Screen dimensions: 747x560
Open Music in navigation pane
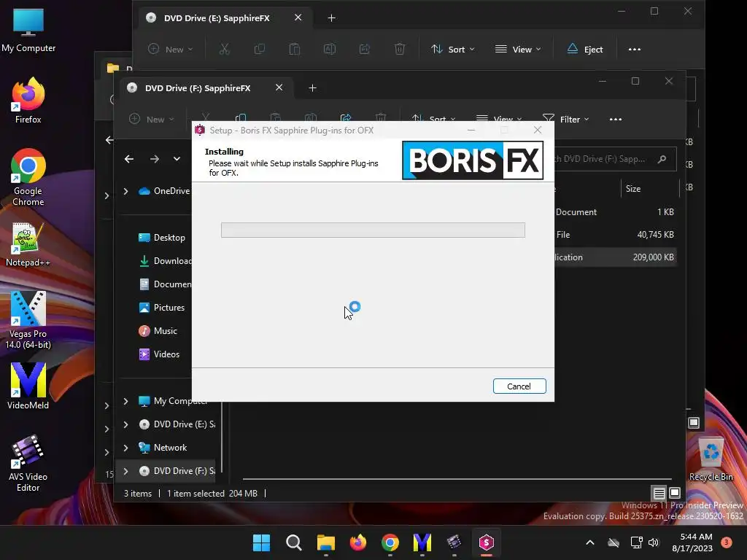pyautogui.click(x=158, y=331)
